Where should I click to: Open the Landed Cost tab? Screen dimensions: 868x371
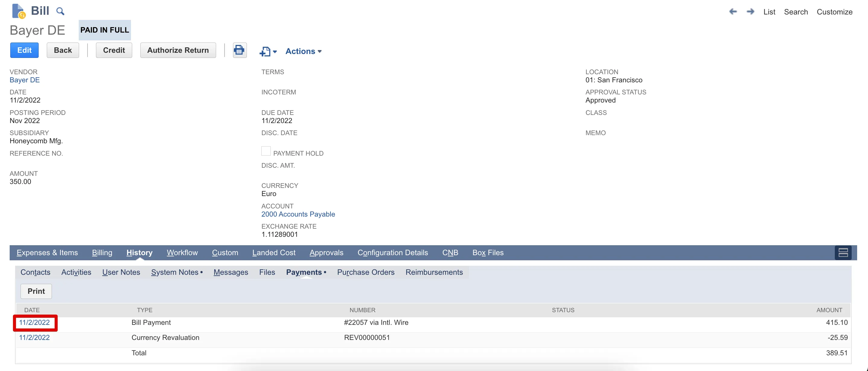click(x=274, y=252)
